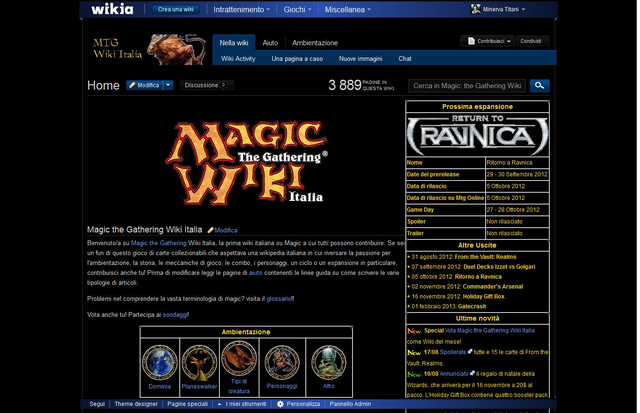640x413 pixels.
Task: Click the Personalizza gear icon
Action: [x=280, y=404]
